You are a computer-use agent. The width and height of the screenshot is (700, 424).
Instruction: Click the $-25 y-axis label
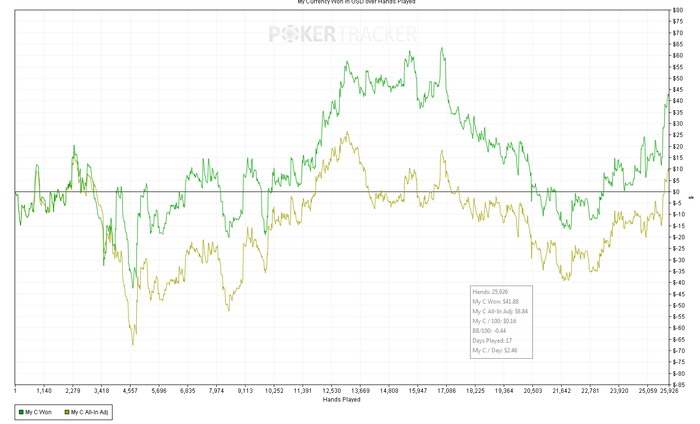(x=678, y=249)
